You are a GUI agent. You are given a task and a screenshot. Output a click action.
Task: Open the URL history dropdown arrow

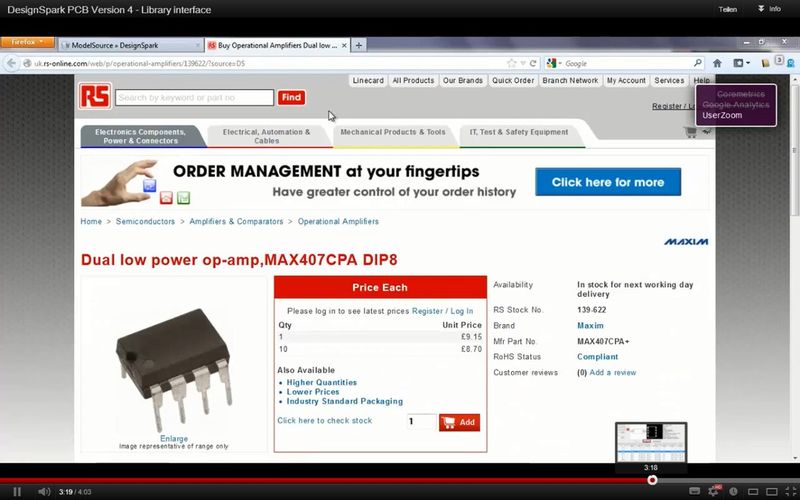pyautogui.click(x=523, y=64)
